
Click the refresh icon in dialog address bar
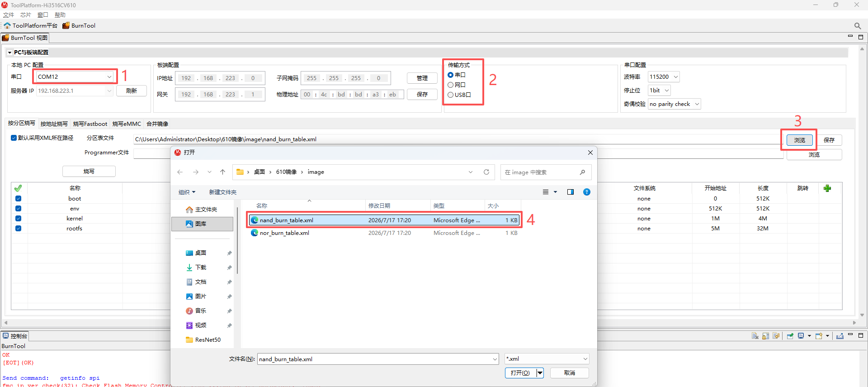pos(486,172)
